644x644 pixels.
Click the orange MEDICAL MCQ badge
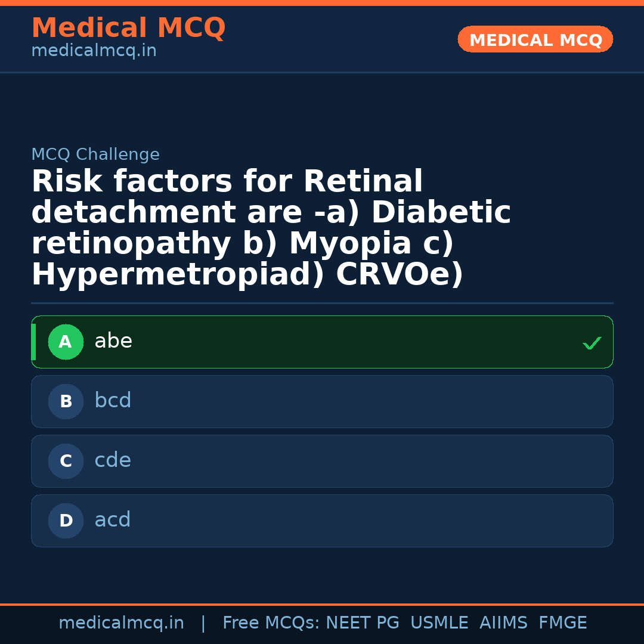tap(535, 39)
